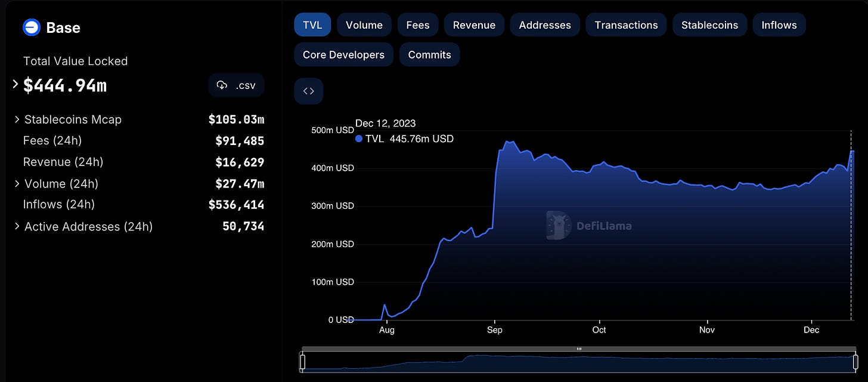
Task: Select the TVL chart tab
Action: 312,25
